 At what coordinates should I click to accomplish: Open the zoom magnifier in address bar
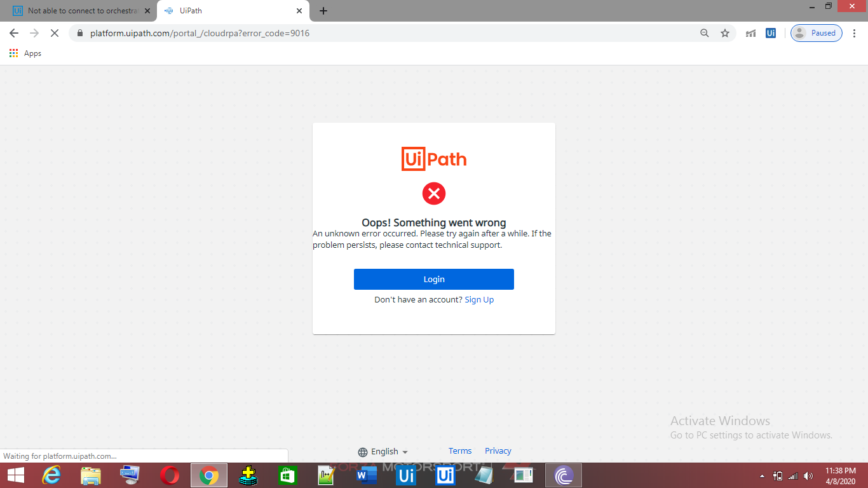tap(704, 33)
